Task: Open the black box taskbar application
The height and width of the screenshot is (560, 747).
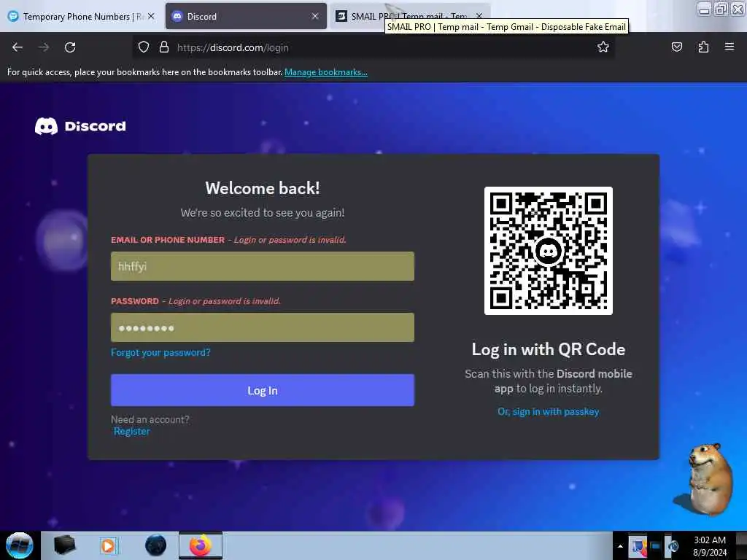Action: [x=65, y=545]
